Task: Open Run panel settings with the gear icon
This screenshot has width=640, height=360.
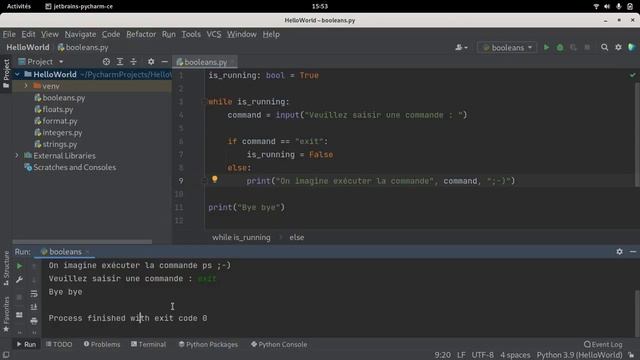Action: [x=620, y=251]
